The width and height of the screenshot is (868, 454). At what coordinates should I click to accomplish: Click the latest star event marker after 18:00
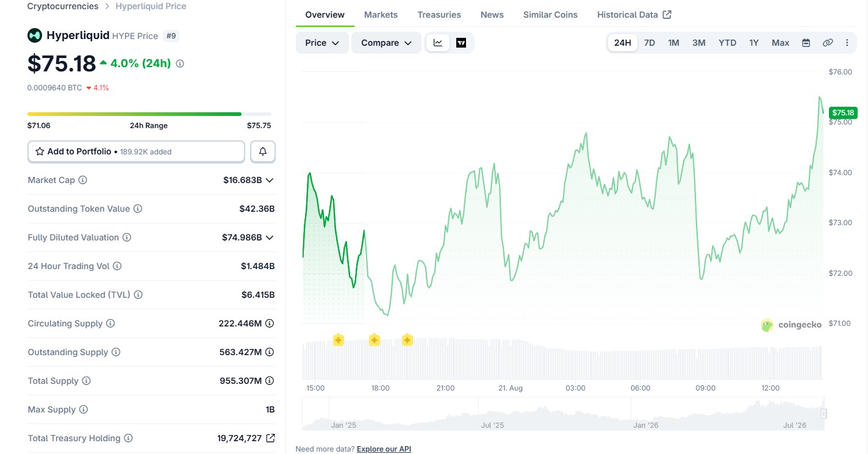pos(407,340)
